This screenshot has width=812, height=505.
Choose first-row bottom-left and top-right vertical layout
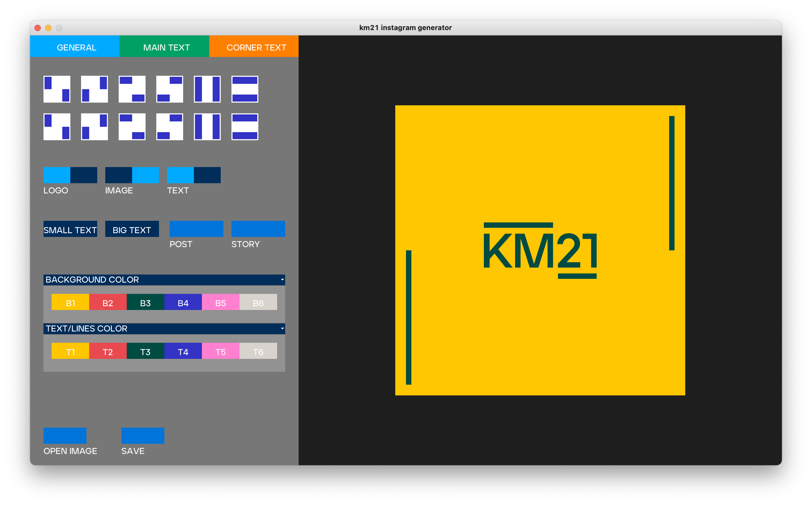(95, 89)
